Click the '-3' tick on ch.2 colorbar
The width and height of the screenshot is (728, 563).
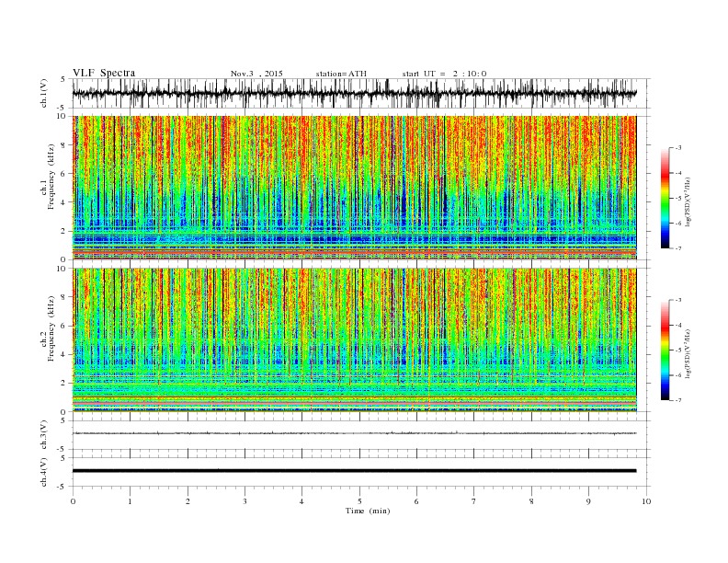[678, 300]
